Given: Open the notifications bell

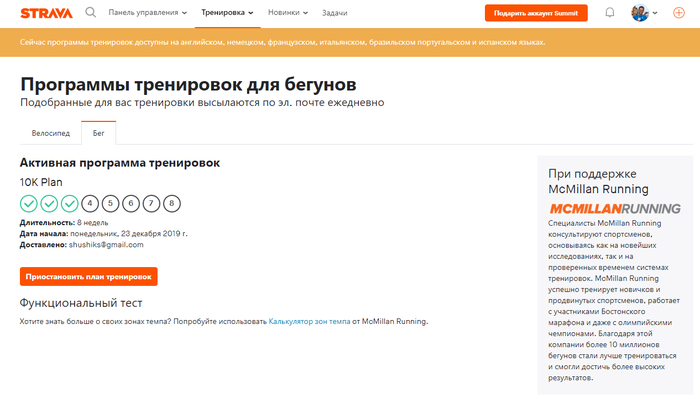Looking at the screenshot, I should tap(609, 12).
